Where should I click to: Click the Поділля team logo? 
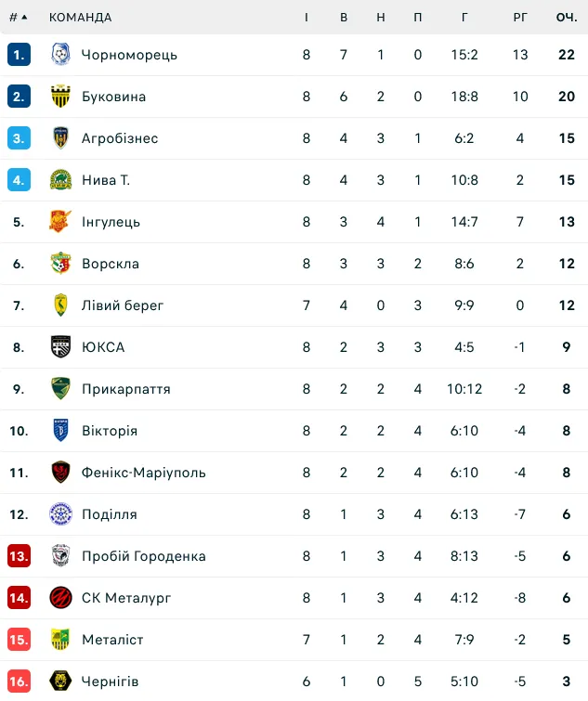(60, 514)
